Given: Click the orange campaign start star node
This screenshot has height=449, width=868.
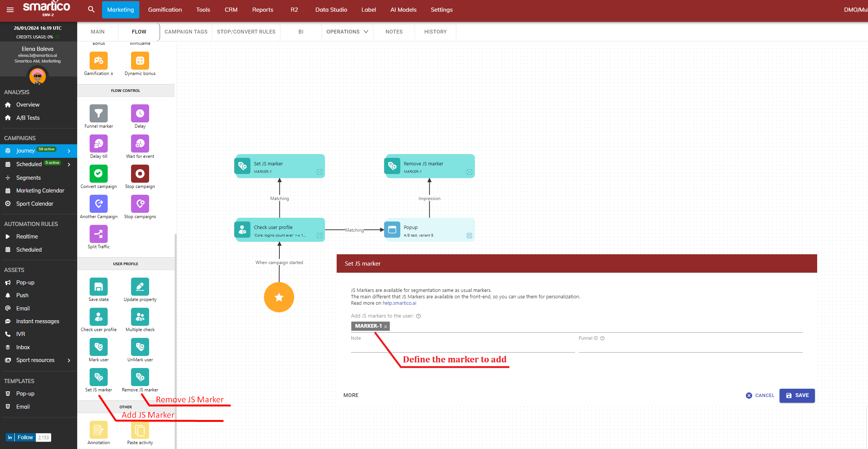Looking at the screenshot, I should (279, 297).
